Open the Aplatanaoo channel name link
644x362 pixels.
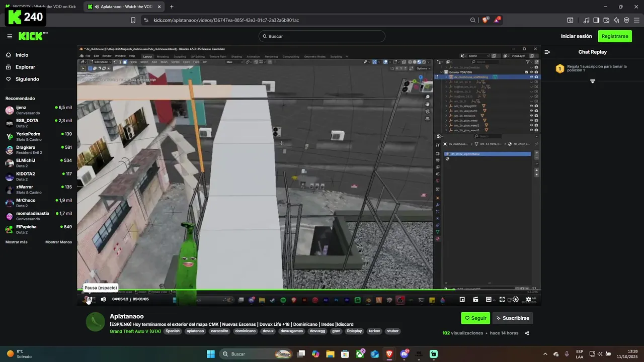[x=127, y=316]
